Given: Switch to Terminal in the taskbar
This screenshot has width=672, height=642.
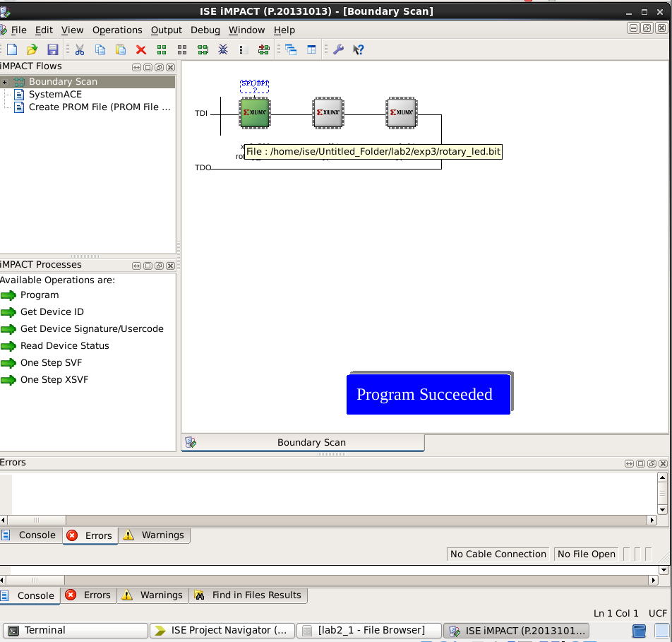Looking at the screenshot, I should click(x=76, y=631).
